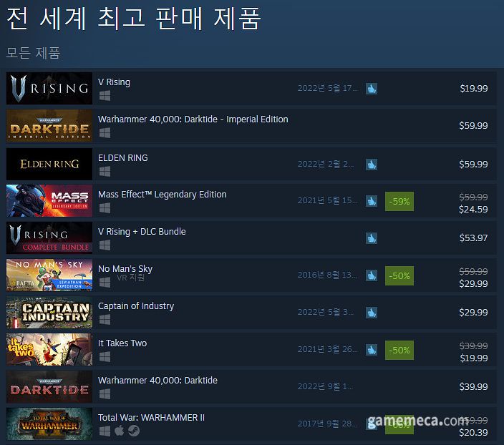Image resolution: width=504 pixels, height=445 pixels.
Task: Select the ELDEN RING banner thumbnail
Action: (x=49, y=164)
